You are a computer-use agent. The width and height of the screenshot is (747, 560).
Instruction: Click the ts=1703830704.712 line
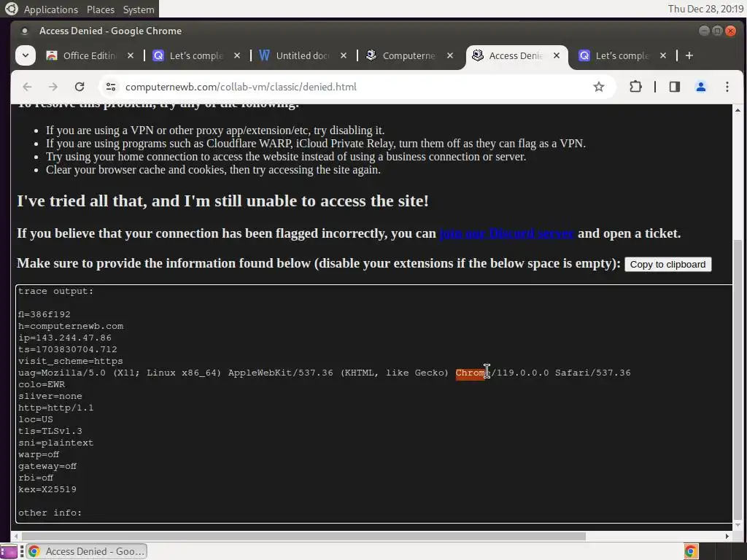tap(68, 349)
